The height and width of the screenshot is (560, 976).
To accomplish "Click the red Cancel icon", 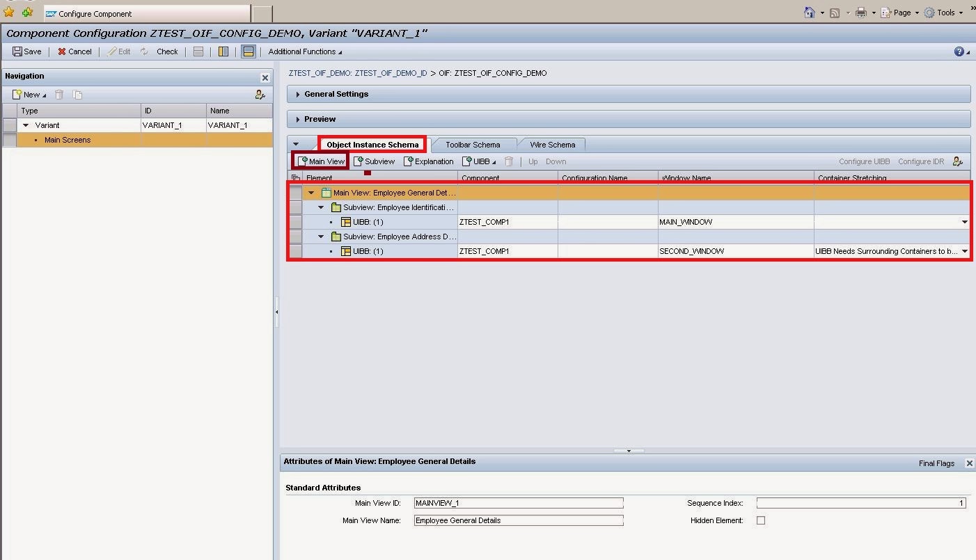I will click(x=62, y=51).
